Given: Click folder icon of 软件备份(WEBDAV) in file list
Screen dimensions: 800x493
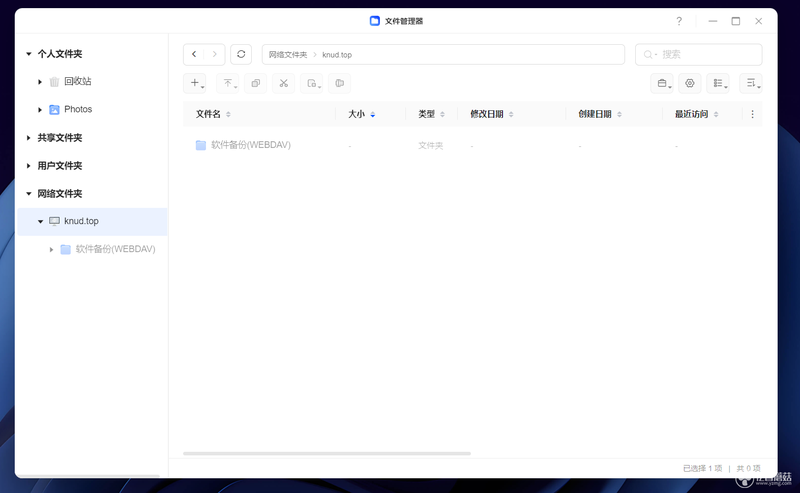Looking at the screenshot, I should coord(201,145).
